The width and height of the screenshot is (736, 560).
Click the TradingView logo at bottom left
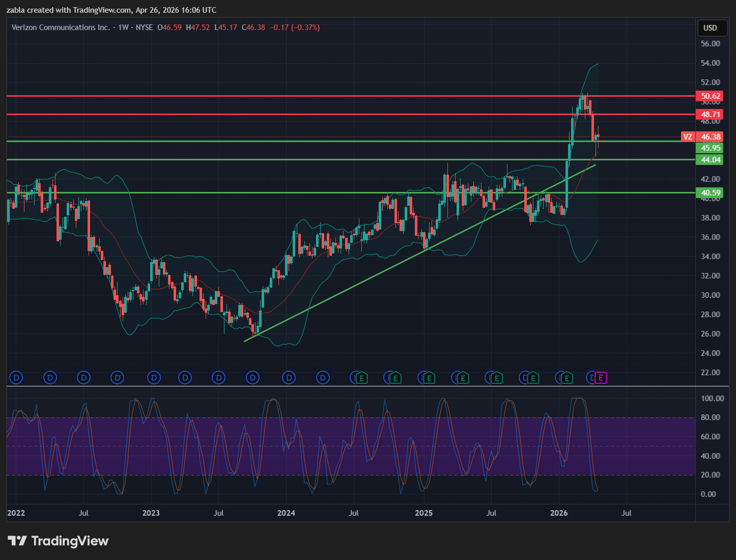(x=58, y=541)
